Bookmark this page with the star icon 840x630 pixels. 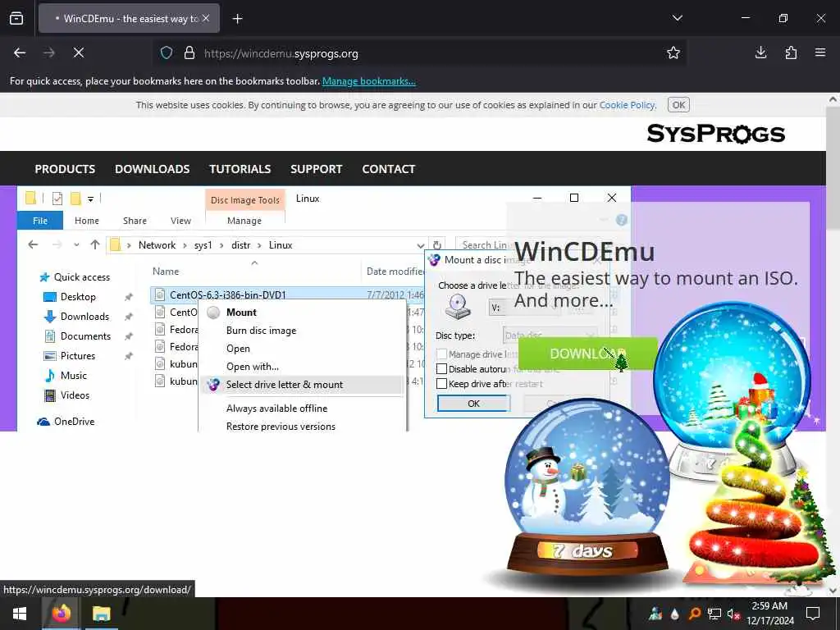(673, 52)
